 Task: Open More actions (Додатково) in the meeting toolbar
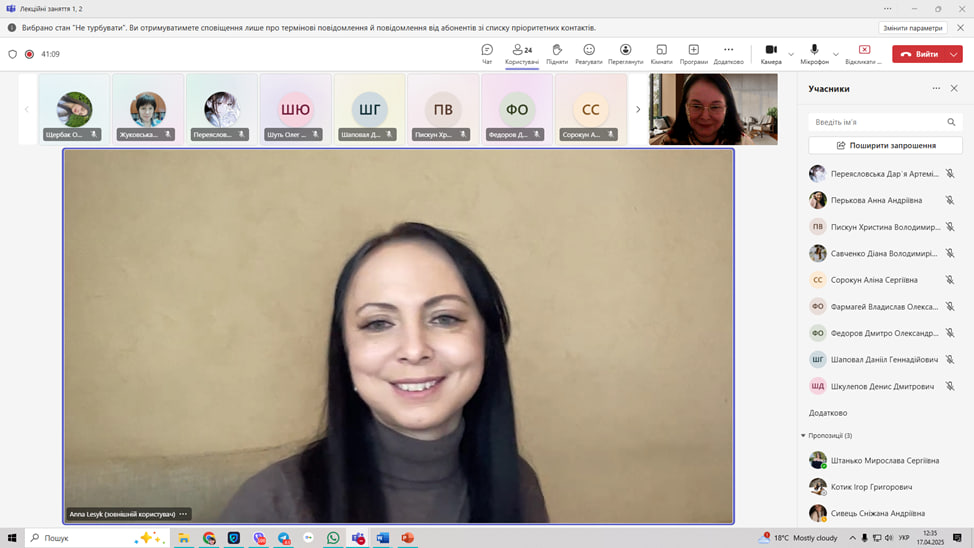[728, 53]
